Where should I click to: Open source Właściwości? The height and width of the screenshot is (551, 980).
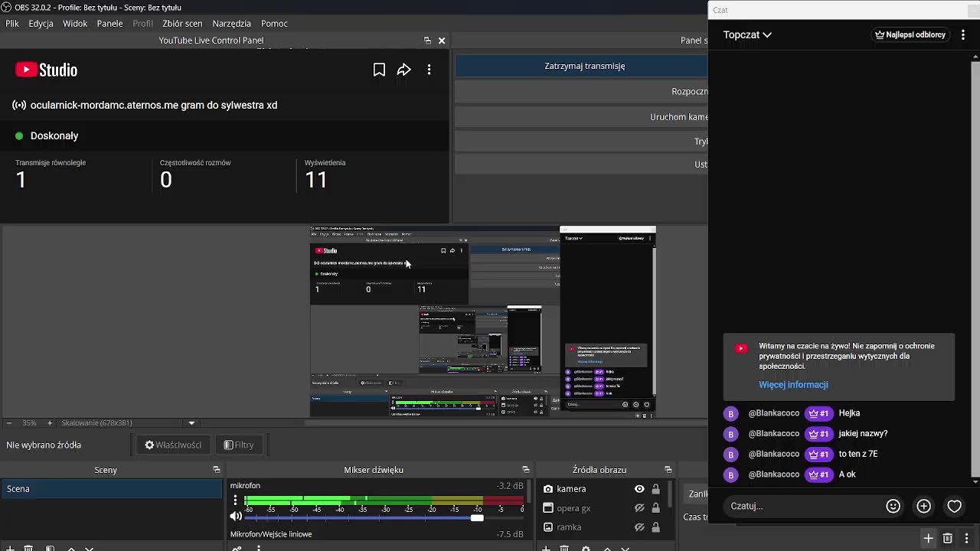click(x=173, y=445)
